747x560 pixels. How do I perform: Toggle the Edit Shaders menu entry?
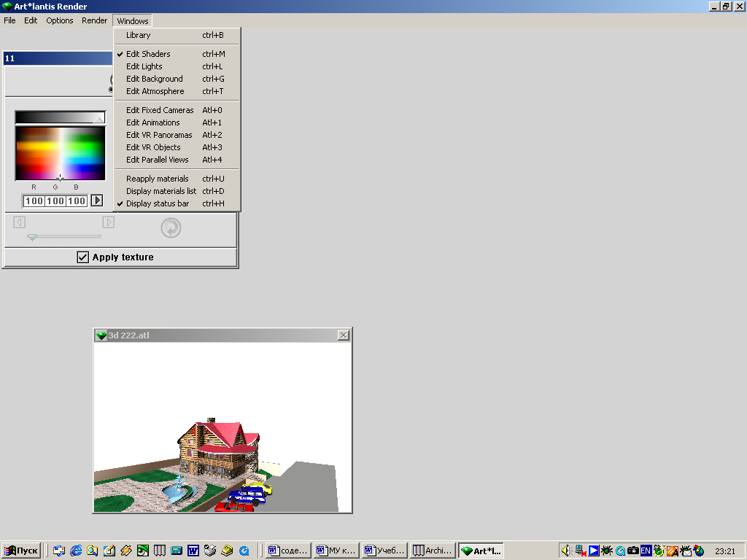click(x=177, y=54)
